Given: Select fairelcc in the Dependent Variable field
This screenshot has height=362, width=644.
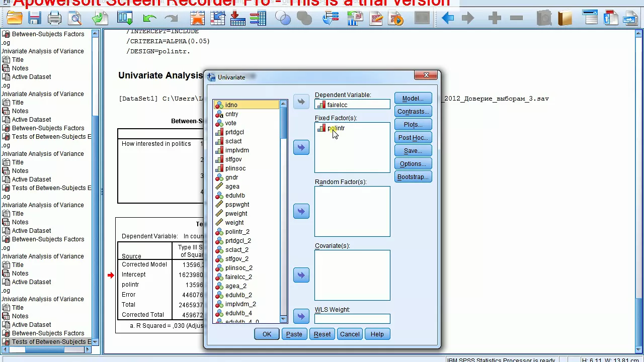Looking at the screenshot, I should (x=352, y=105).
